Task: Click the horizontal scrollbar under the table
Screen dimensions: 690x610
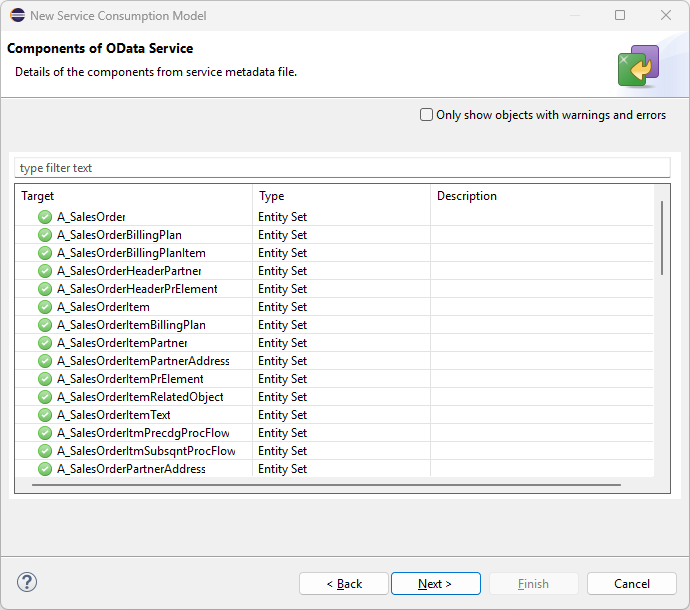Action: [x=325, y=485]
